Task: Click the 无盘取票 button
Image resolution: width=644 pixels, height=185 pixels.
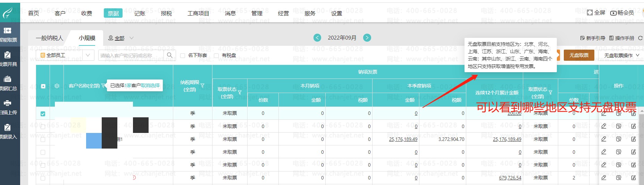Action: (579, 55)
